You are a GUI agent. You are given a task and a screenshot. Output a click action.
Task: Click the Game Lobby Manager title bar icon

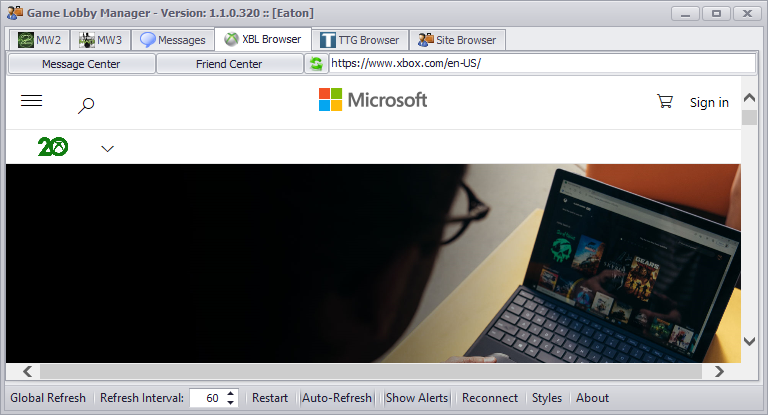tap(15, 13)
